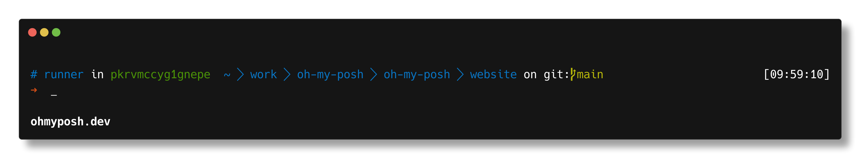This screenshot has height=166, width=868.
Task: Click the tilde home directory symbol
Action: click(x=227, y=75)
